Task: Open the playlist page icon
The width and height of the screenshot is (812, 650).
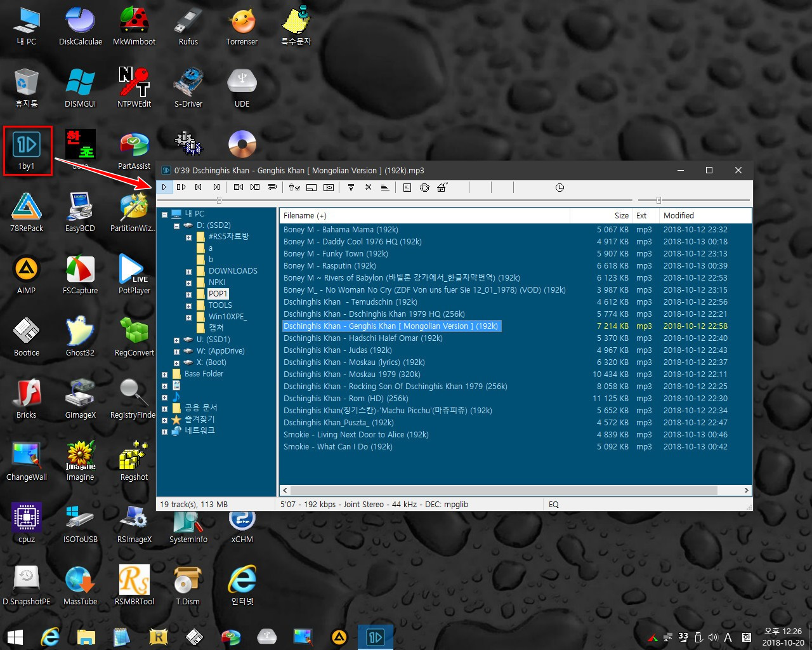Action: pos(407,187)
